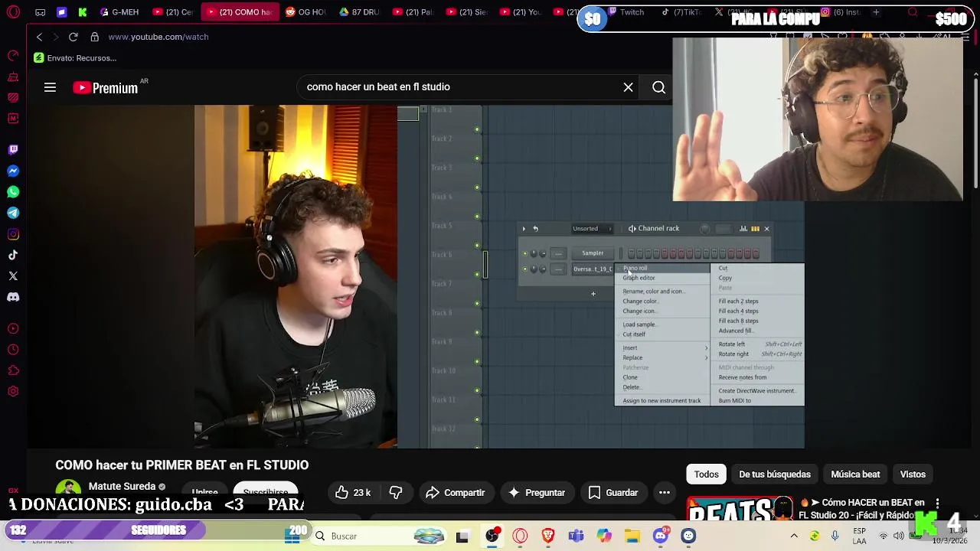Open Discord in the browser sidebar
This screenshot has width=980, height=551.
point(13,297)
